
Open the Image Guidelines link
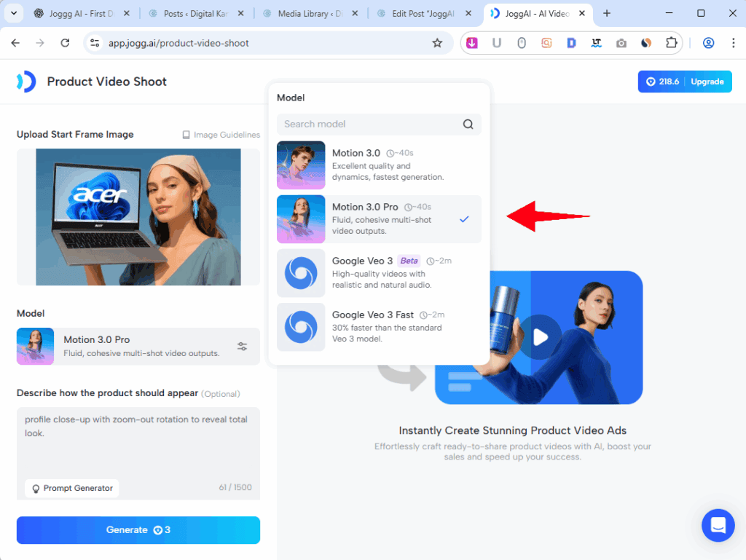tap(221, 135)
